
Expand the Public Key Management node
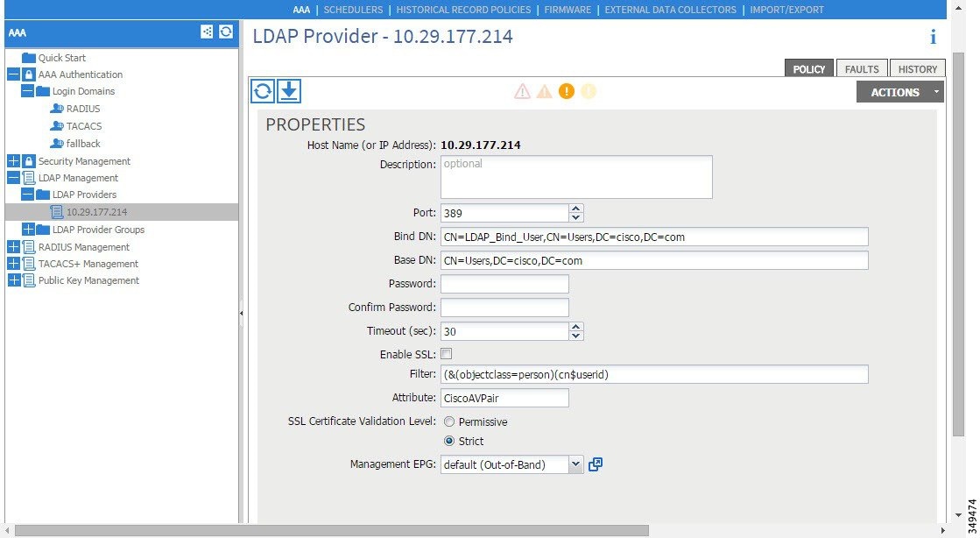[14, 281]
